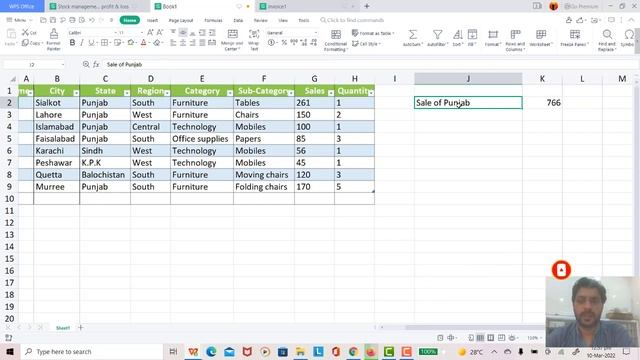The width and height of the screenshot is (640, 360).
Task: Open the font size dropdown
Action: tap(142, 32)
